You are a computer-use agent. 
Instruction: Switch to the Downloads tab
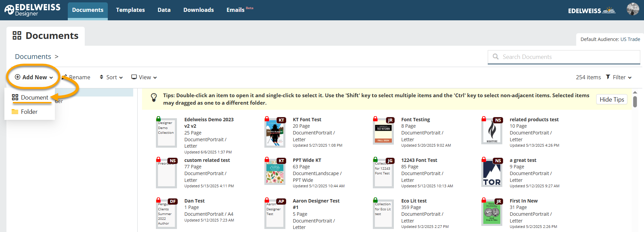199,10
